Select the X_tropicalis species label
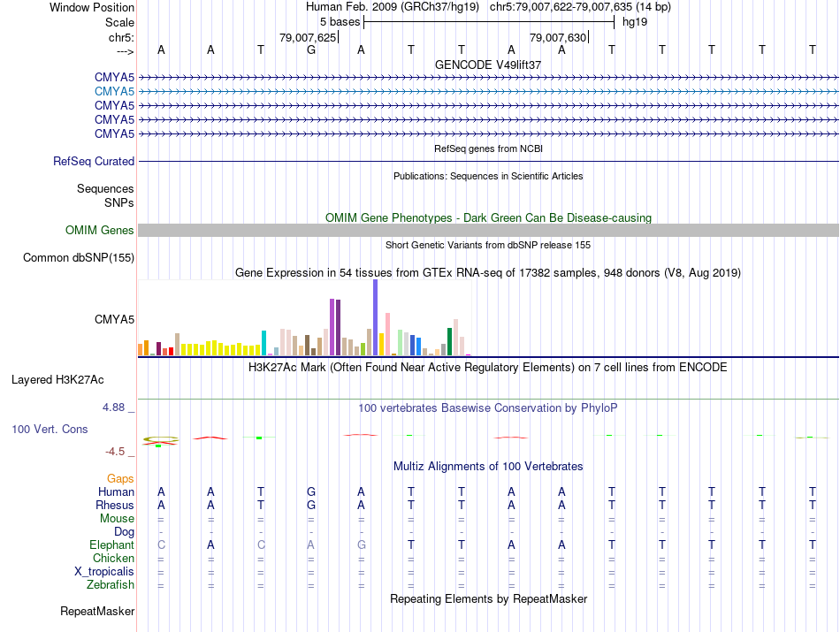840x632 pixels. (104, 572)
